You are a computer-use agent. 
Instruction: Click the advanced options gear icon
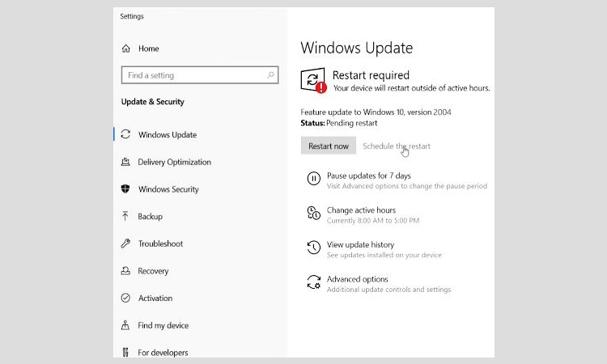tap(313, 282)
